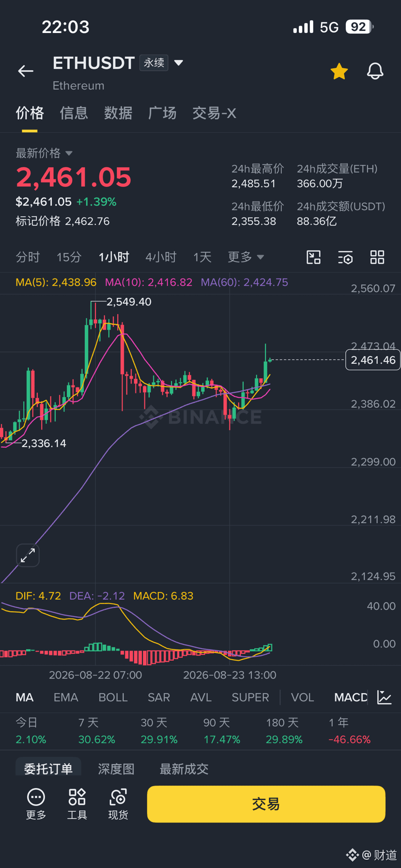Switch to the 广场 tab
Image resolution: width=401 pixels, height=868 pixels.
pyautogui.click(x=162, y=113)
